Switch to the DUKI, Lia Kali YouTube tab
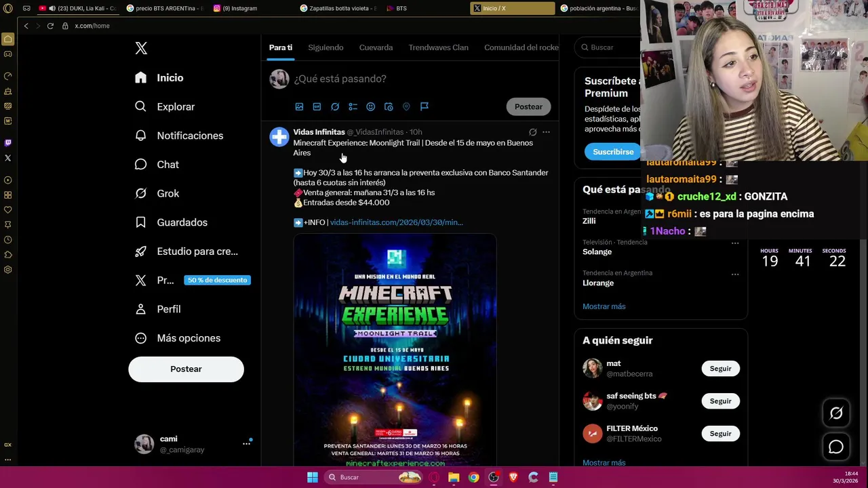 [x=77, y=8]
